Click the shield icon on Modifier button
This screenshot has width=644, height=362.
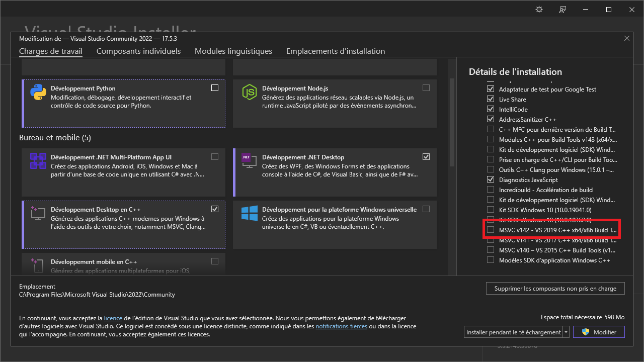(585, 332)
